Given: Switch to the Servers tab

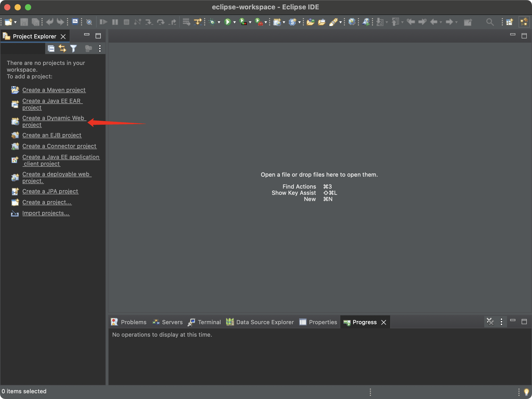Looking at the screenshot, I should tap(168, 322).
